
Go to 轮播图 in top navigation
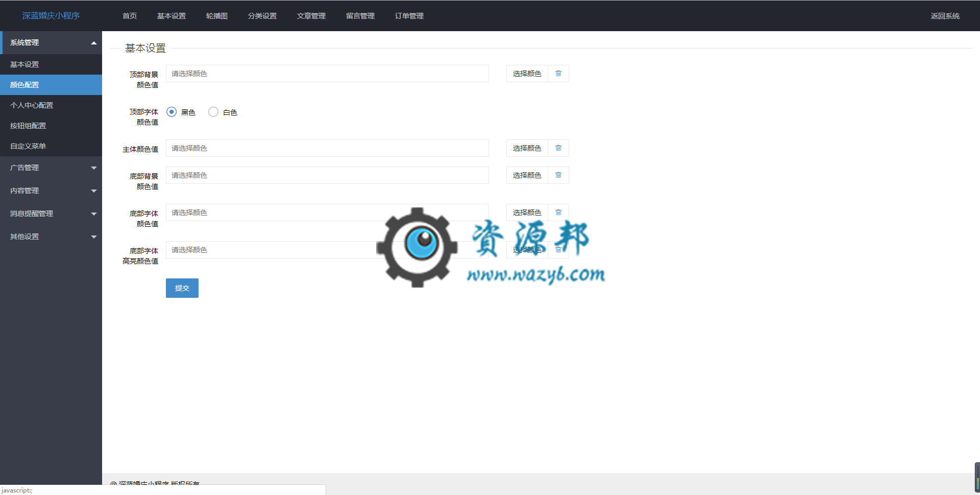pos(217,16)
